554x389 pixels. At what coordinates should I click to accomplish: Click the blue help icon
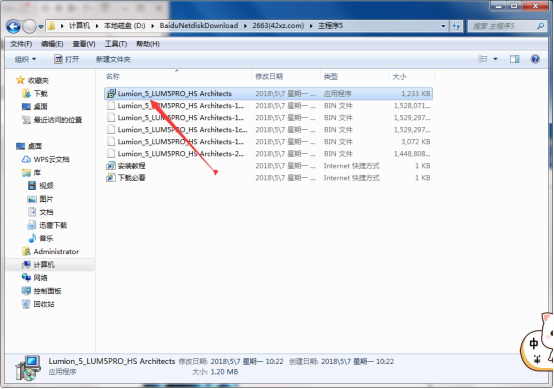tap(535, 59)
